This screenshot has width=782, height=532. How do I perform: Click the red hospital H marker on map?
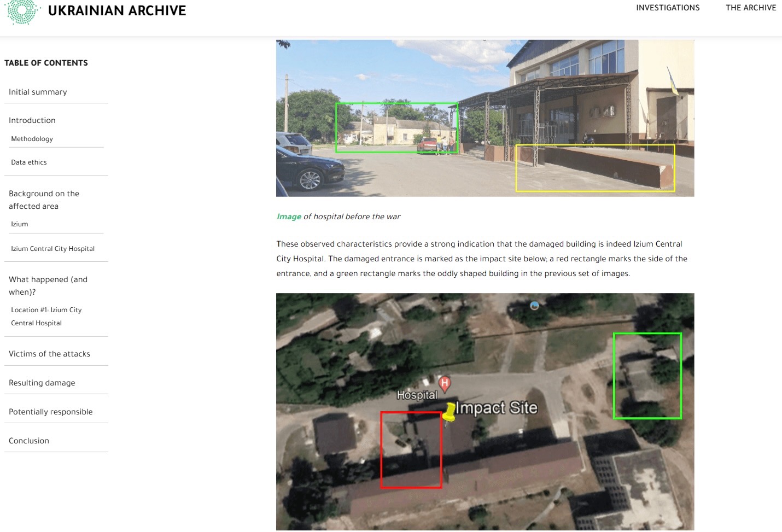pos(445,383)
